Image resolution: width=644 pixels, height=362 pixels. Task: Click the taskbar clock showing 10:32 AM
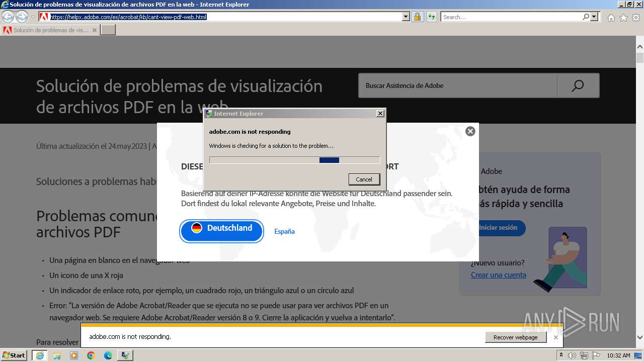[x=618, y=355]
